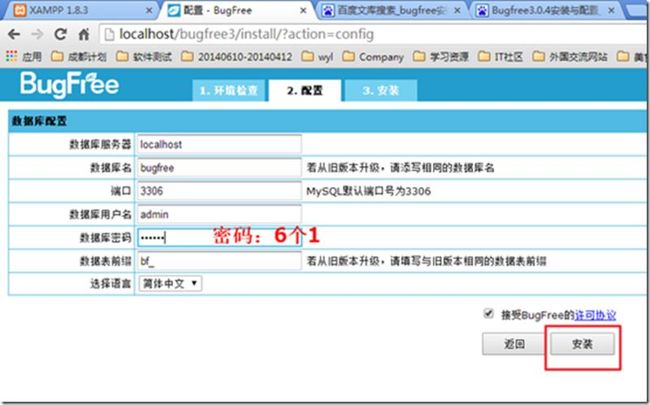Switch to the XAMPP 1.8.3 tab
This screenshot has width=650, height=405.
[x=79, y=11]
